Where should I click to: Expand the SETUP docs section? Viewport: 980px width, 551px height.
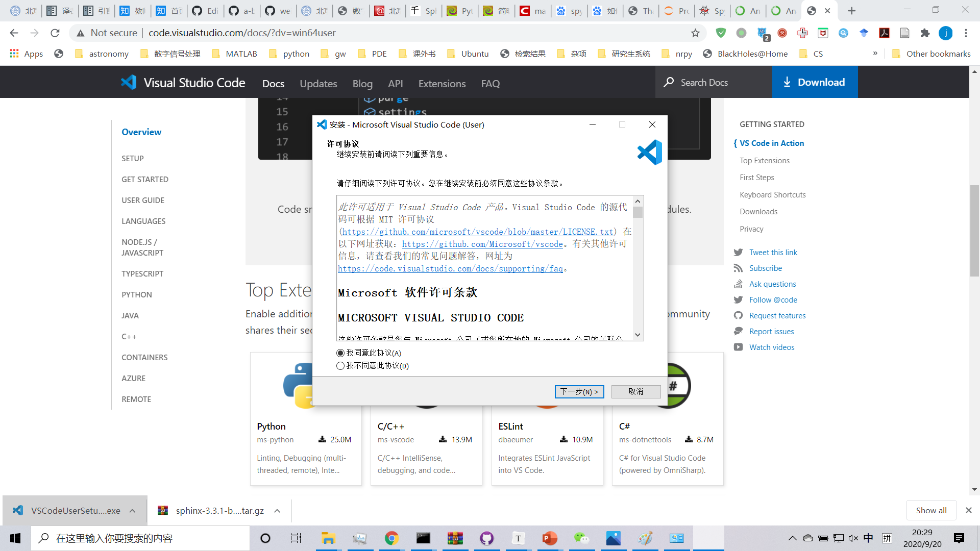[133, 159]
